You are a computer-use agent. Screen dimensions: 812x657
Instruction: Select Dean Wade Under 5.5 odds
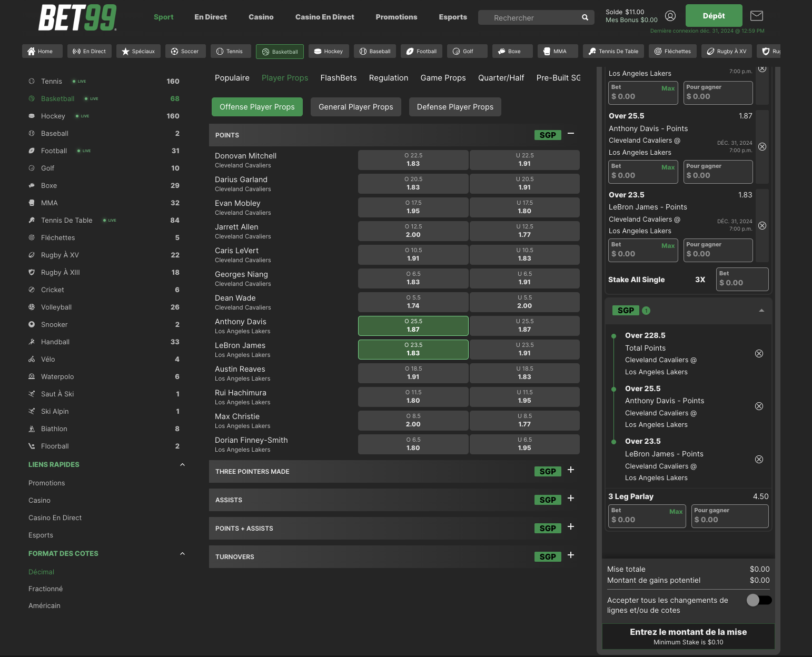(524, 302)
